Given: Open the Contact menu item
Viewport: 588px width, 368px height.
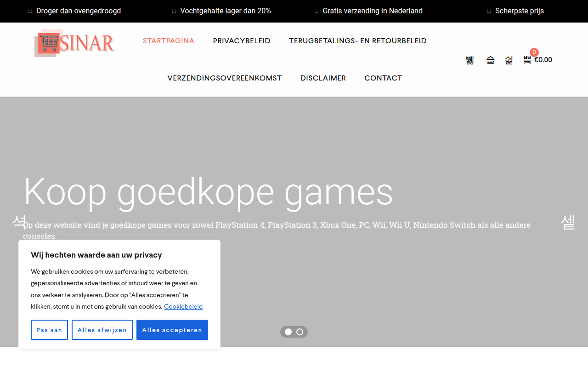Looking at the screenshot, I should [x=383, y=78].
